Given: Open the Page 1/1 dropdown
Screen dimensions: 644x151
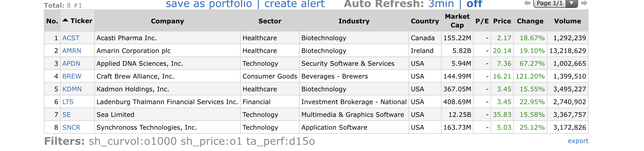Looking at the screenshot, I should click(555, 3).
